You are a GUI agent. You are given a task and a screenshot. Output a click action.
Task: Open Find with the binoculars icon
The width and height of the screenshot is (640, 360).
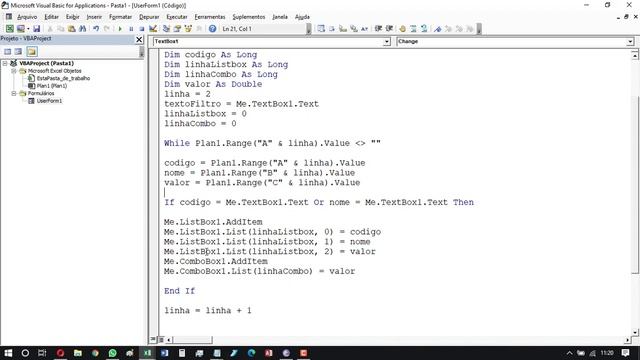[x=82, y=29]
